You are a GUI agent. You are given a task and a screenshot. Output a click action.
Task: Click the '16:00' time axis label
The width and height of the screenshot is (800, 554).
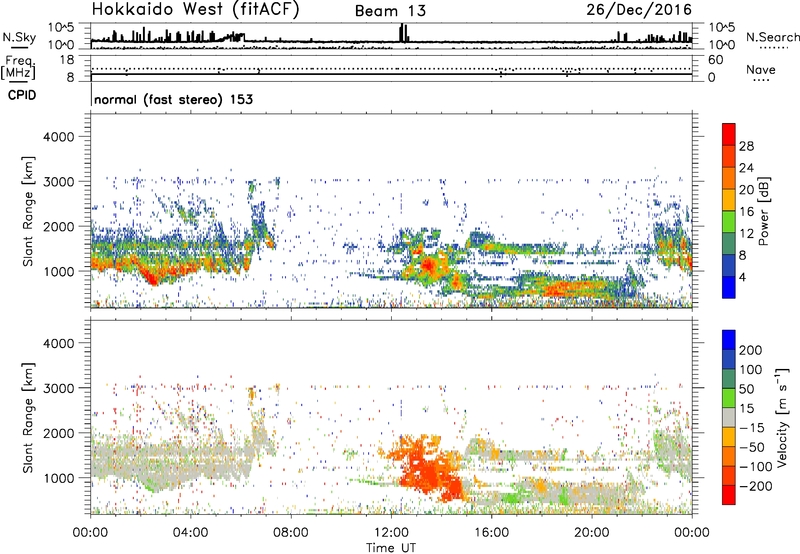click(x=491, y=533)
